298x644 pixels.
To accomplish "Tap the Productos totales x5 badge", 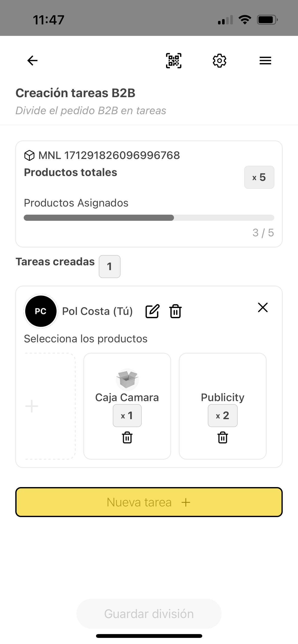I will click(259, 177).
